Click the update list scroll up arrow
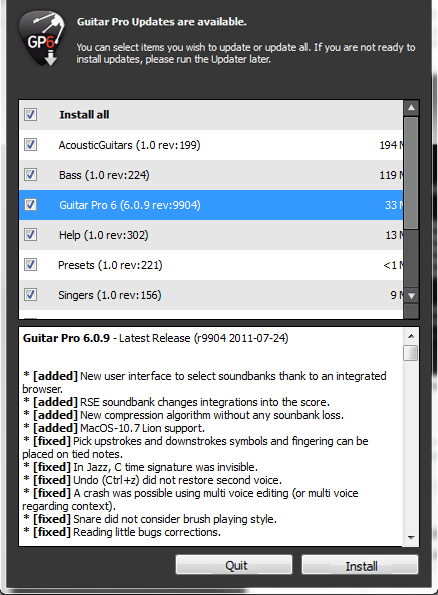This screenshot has height=595, width=438. (411, 108)
